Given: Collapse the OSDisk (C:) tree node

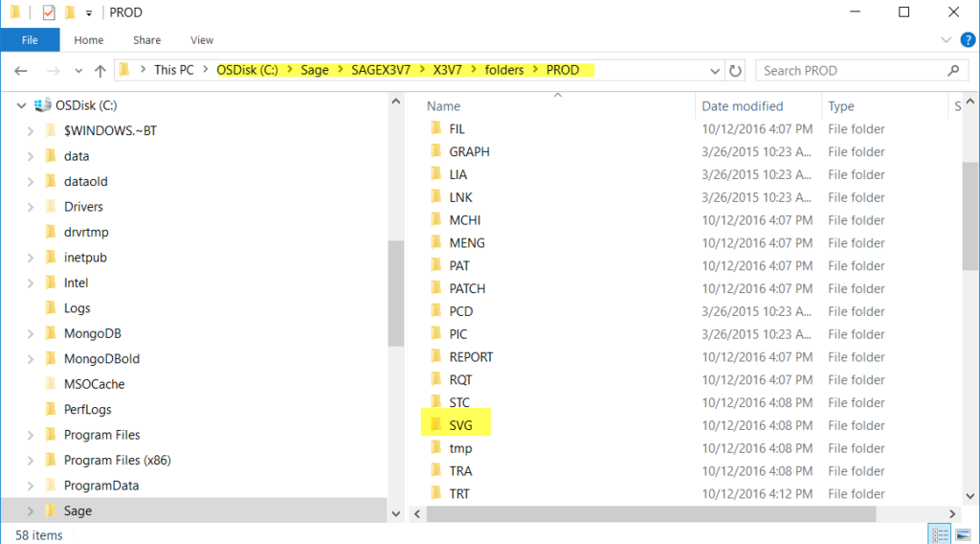Looking at the screenshot, I should [21, 105].
